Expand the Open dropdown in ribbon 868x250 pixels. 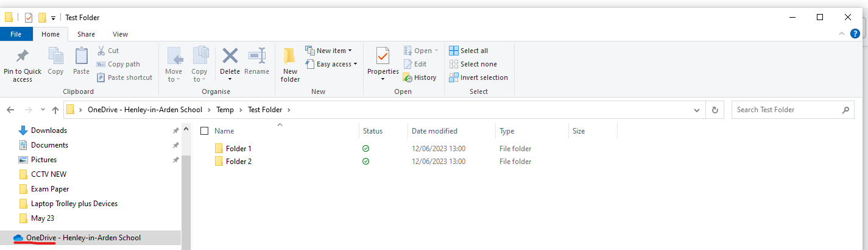436,51
